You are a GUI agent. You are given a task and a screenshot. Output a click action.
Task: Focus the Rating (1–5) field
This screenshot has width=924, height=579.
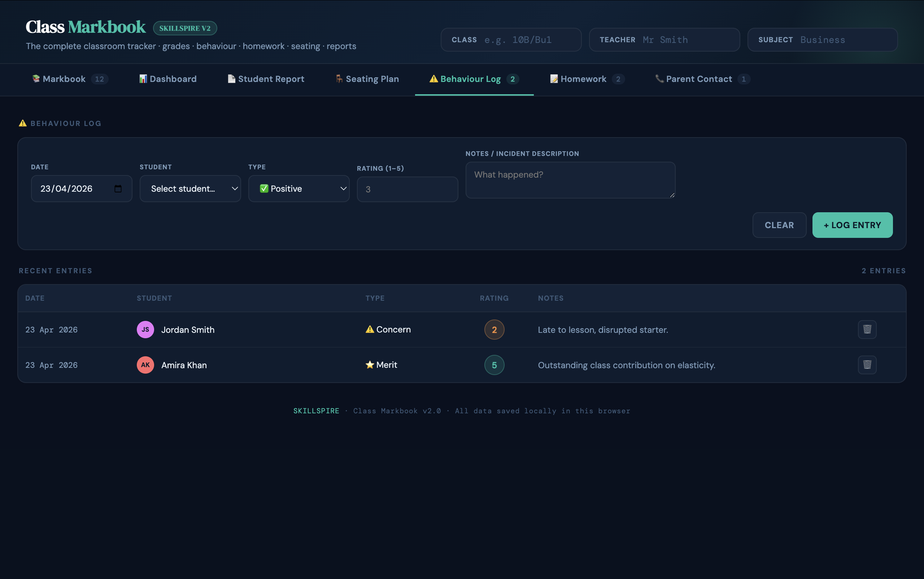(407, 189)
